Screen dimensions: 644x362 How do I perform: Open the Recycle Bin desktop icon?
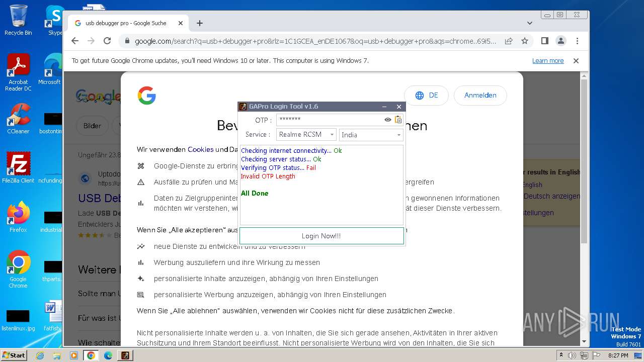click(18, 20)
